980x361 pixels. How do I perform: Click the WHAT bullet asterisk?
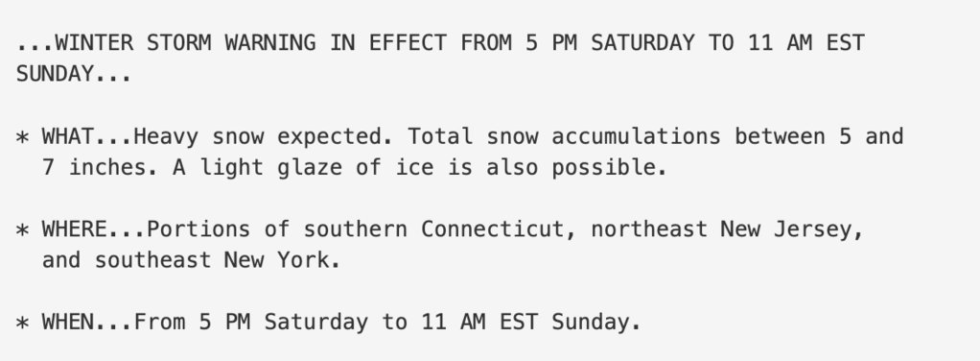(22, 136)
